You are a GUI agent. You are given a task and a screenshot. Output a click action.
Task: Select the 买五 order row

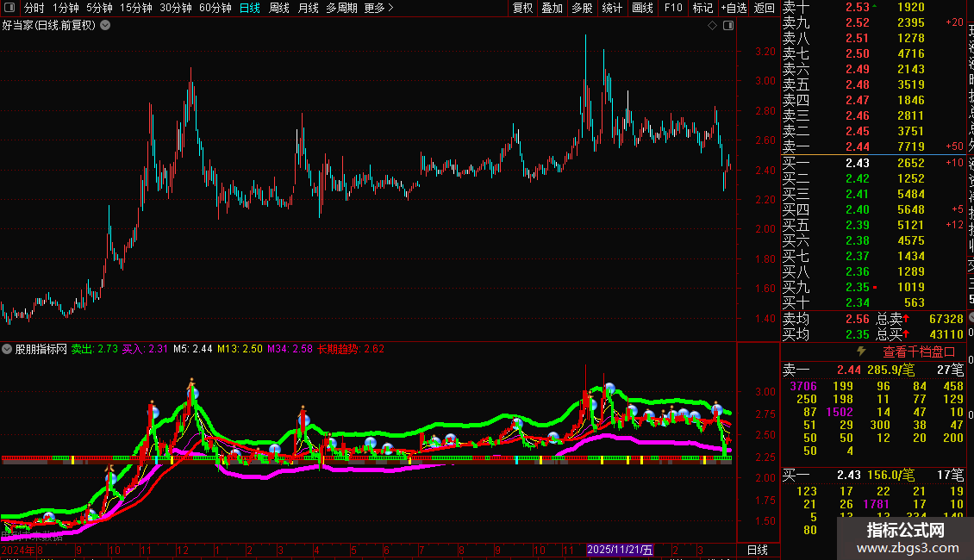(873, 226)
